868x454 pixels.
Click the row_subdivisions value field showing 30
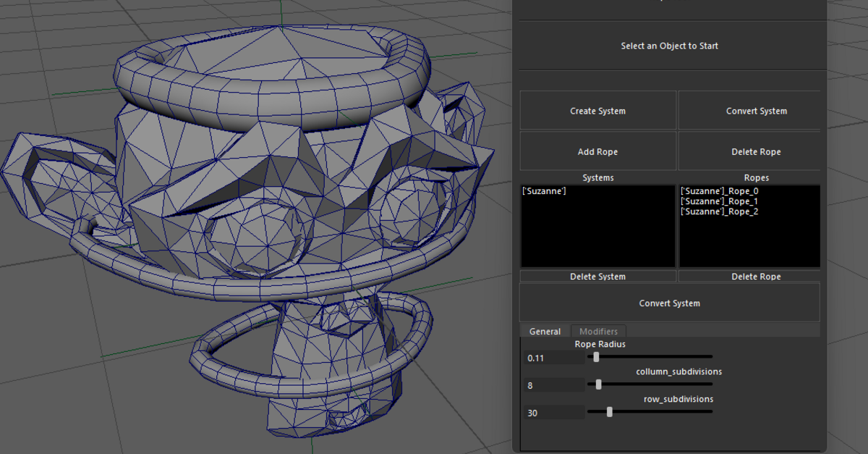pos(553,412)
